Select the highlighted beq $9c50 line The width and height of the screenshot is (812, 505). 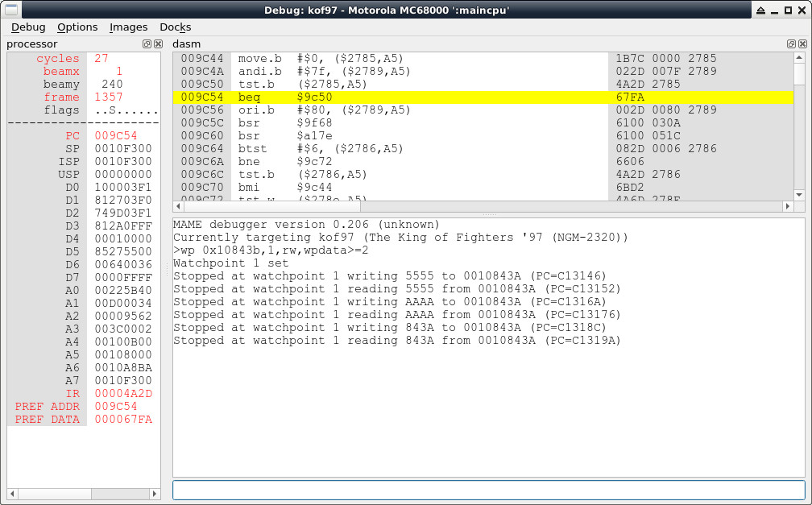(x=483, y=97)
